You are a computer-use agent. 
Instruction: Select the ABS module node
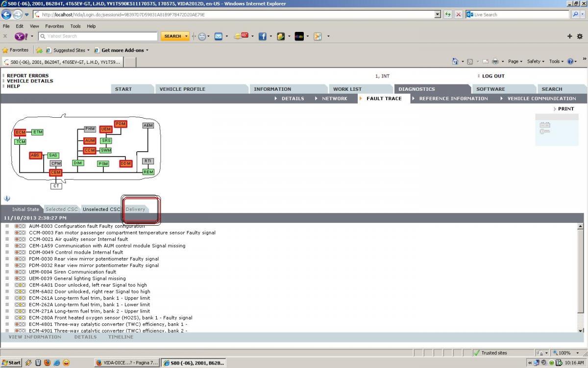click(35, 156)
